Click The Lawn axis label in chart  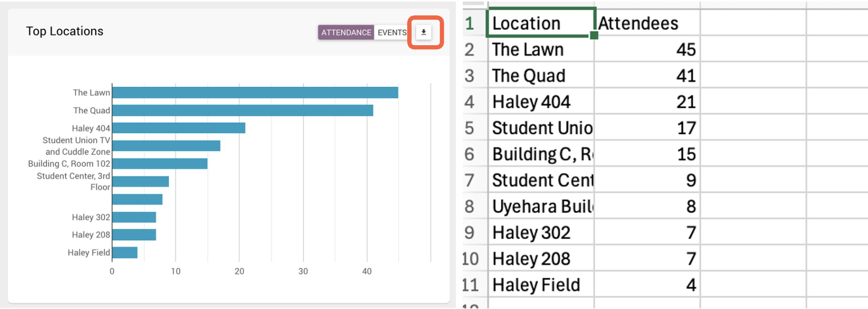click(x=91, y=92)
